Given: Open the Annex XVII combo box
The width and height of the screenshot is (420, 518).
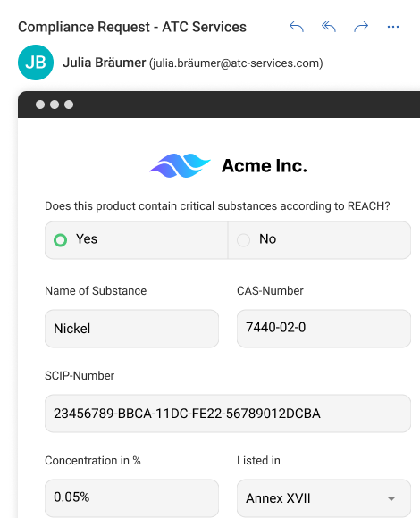Looking at the screenshot, I should click(323, 498).
